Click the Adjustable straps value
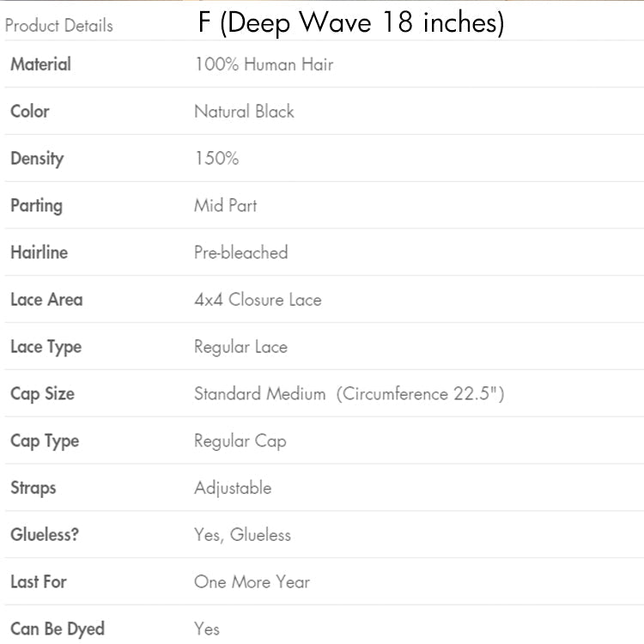Image resolution: width=644 pixels, height=644 pixels. pyautogui.click(x=233, y=488)
